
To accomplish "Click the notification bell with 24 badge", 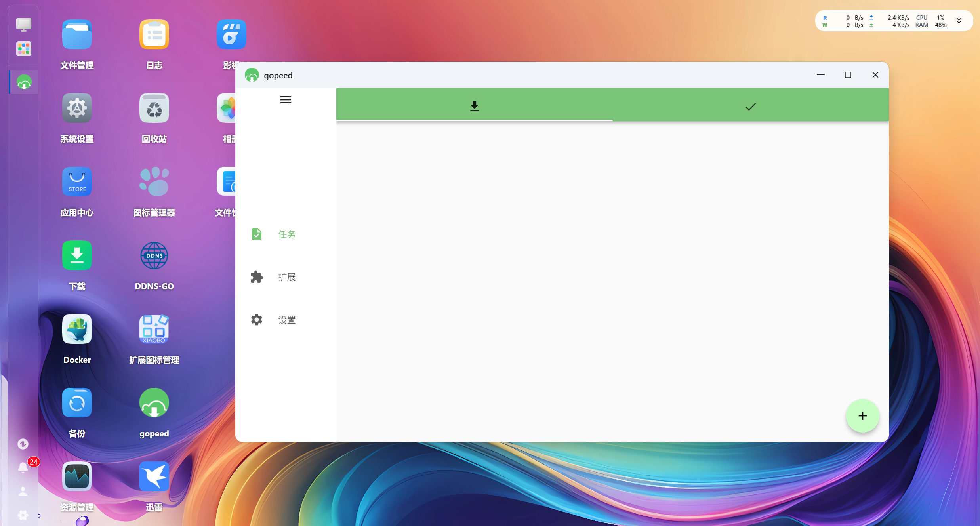I will coord(23,467).
